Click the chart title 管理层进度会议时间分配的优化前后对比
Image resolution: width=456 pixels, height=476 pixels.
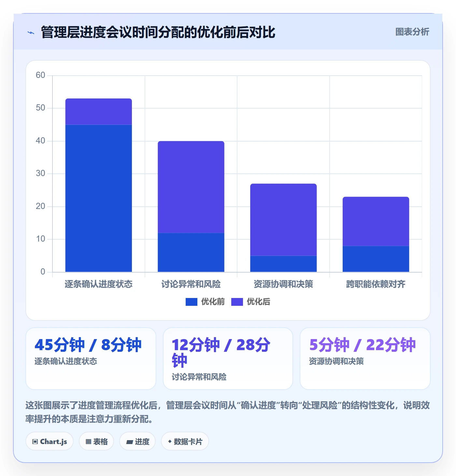click(x=158, y=32)
